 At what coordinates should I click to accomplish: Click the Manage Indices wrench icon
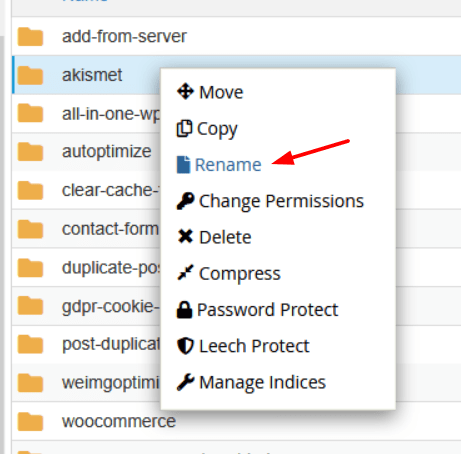185,382
